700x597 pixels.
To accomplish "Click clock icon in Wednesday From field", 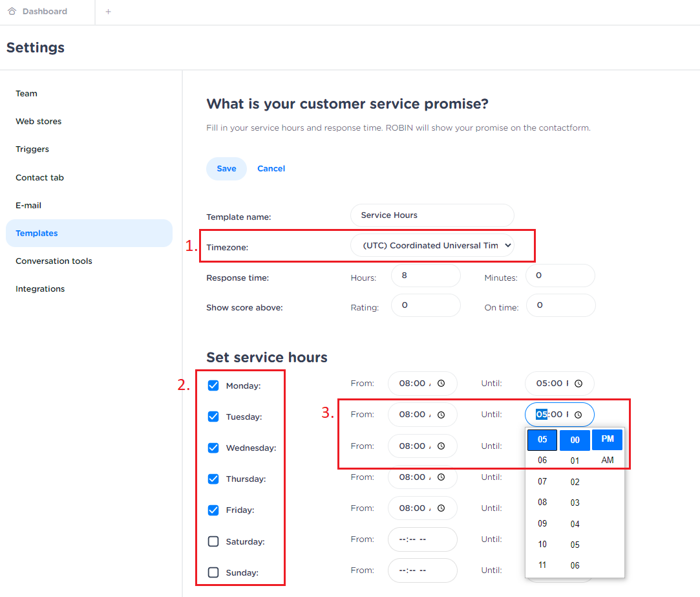I will pyautogui.click(x=441, y=446).
